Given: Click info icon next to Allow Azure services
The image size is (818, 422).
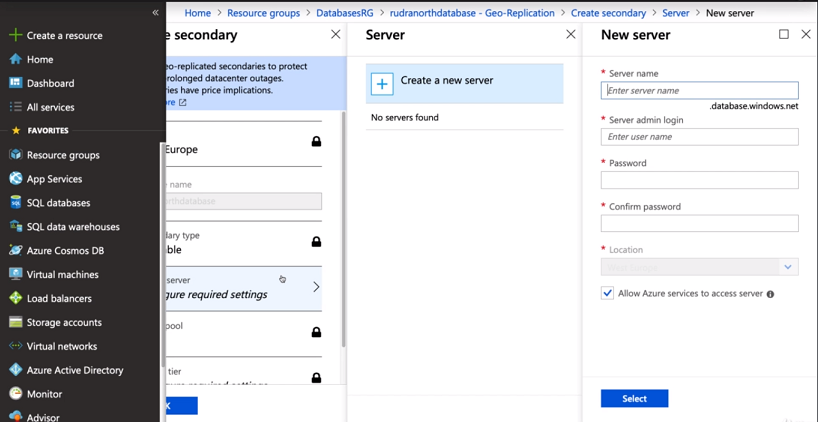Looking at the screenshot, I should tap(770, 294).
